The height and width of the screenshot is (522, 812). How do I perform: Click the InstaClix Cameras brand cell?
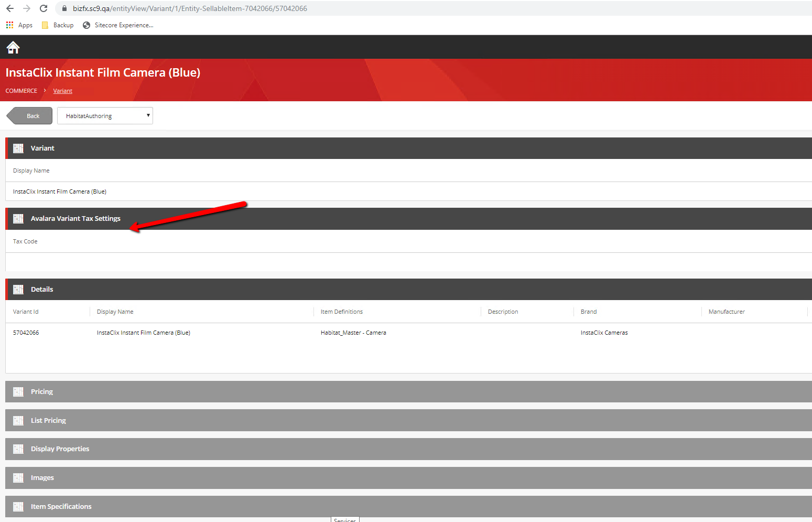[x=604, y=333]
